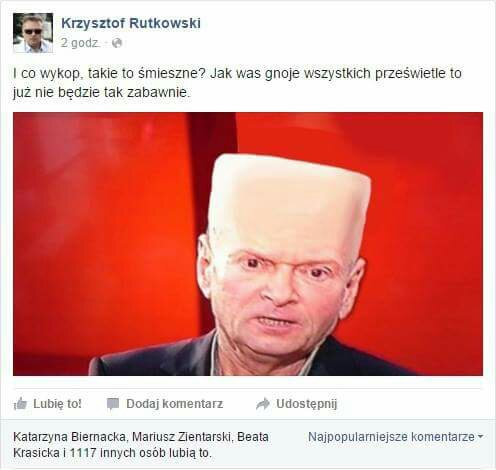Click the caption line 'już nie będzie tak zabawnie'
The image size is (496, 470).
click(101, 92)
